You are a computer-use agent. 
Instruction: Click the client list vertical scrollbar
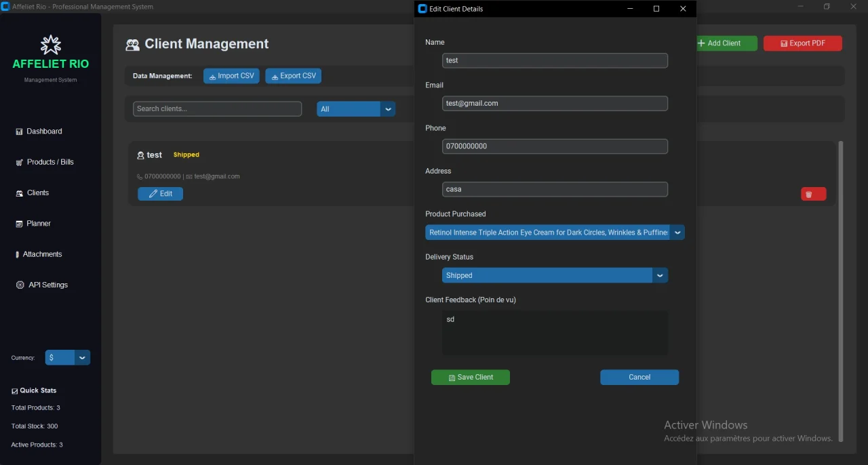click(841, 291)
